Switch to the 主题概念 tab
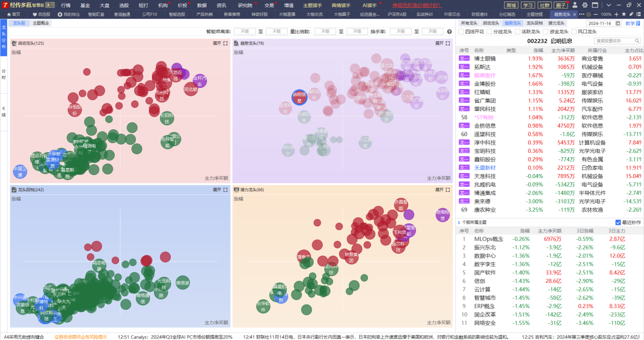The height and width of the screenshot is (340, 644). (41, 23)
